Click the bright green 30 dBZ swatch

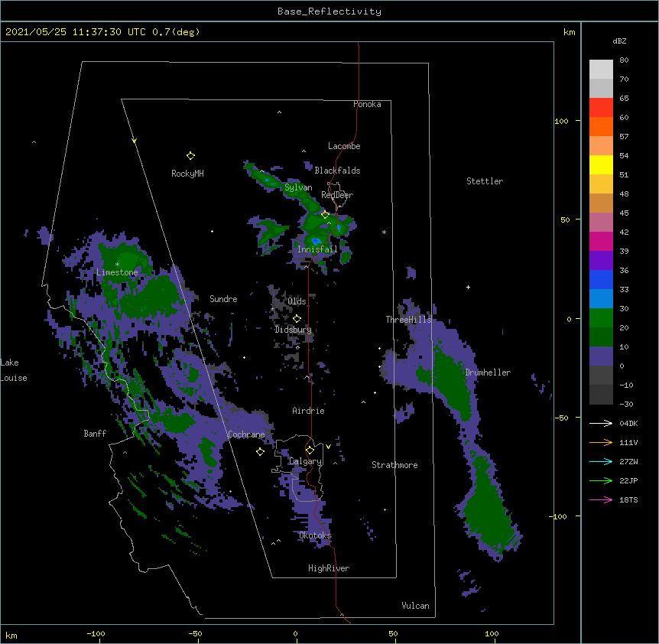tap(601, 318)
